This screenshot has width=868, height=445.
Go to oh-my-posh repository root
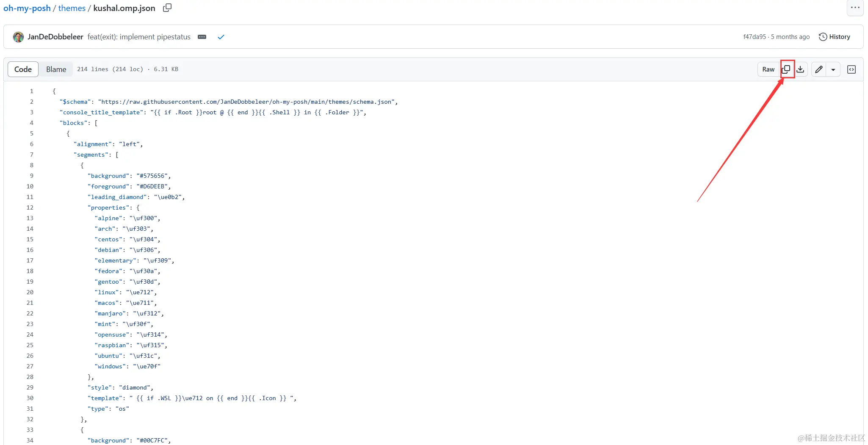click(27, 8)
